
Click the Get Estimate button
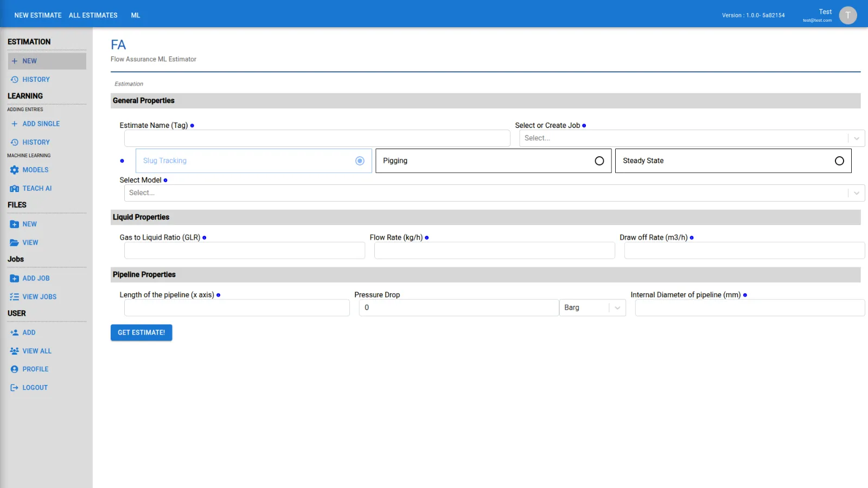click(x=141, y=332)
